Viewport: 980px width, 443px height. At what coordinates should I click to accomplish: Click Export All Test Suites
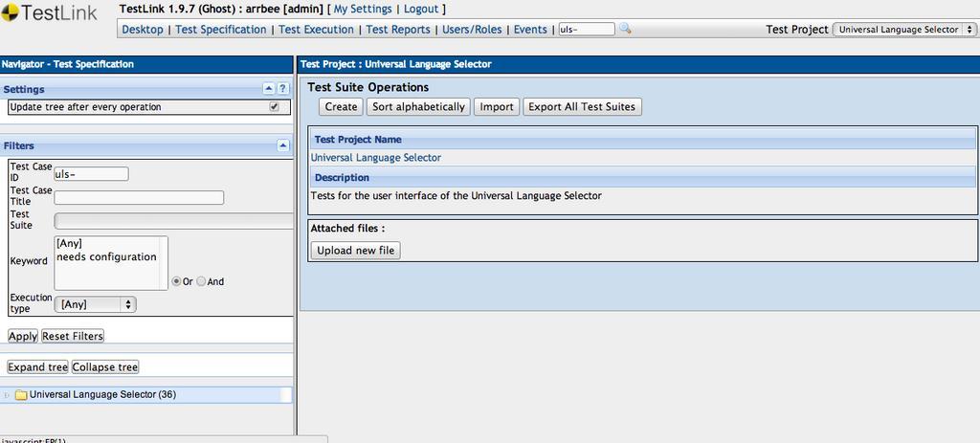click(x=582, y=107)
